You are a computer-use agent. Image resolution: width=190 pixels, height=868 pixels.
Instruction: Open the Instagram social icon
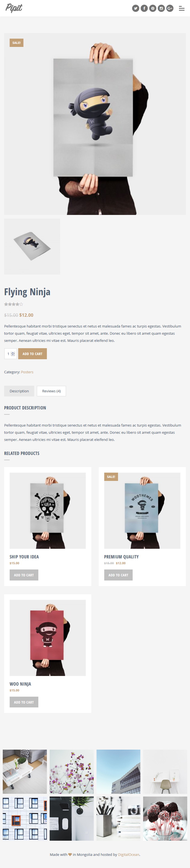pos(161,9)
